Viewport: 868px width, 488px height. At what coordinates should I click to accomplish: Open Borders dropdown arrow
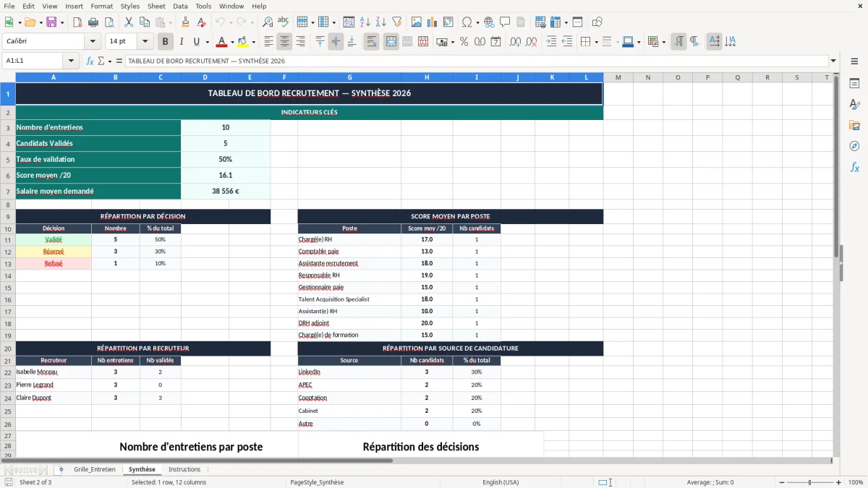point(596,42)
